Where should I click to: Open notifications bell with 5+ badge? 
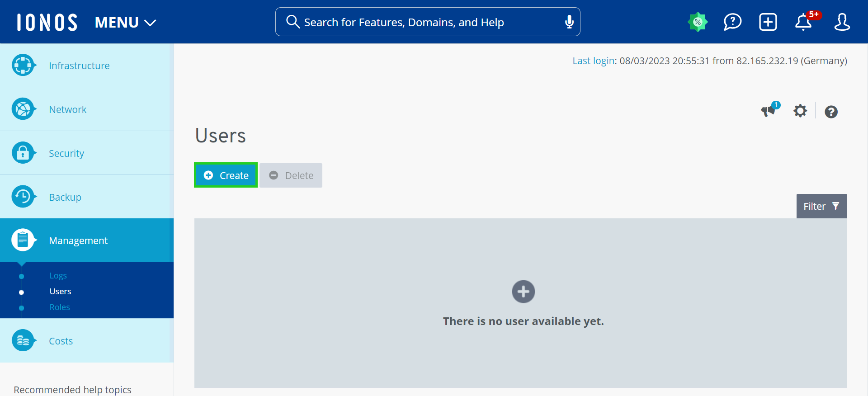803,22
